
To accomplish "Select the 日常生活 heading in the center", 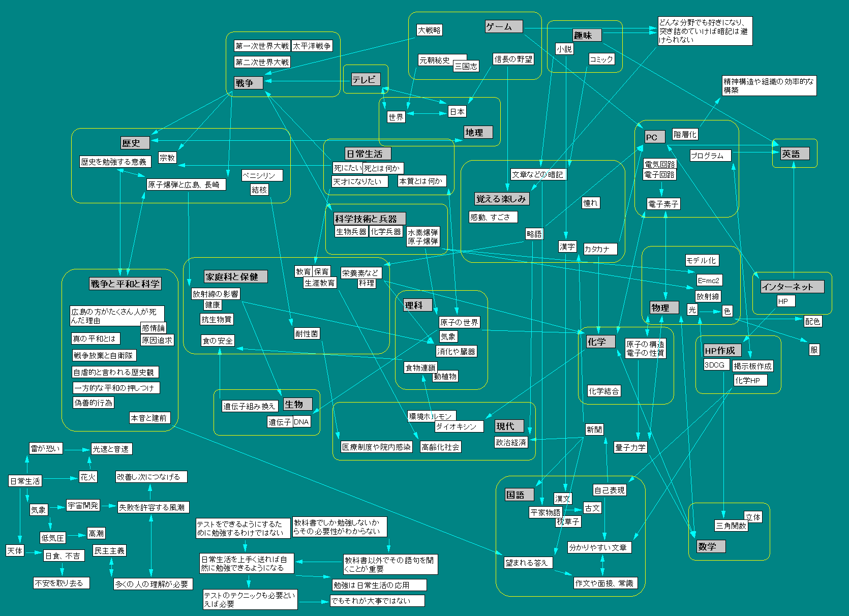I will [368, 153].
